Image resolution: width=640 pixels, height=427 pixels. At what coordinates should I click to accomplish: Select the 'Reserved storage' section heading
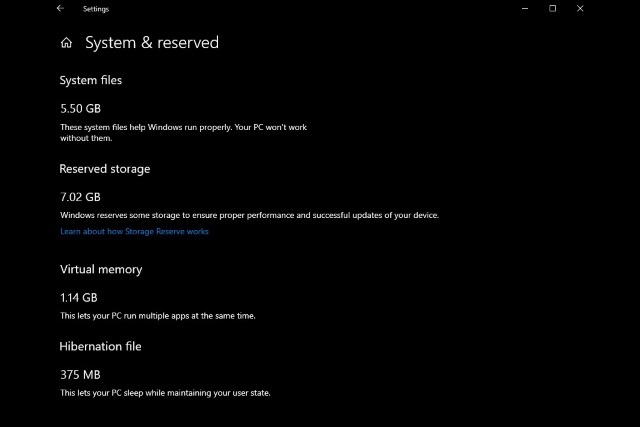(x=105, y=169)
